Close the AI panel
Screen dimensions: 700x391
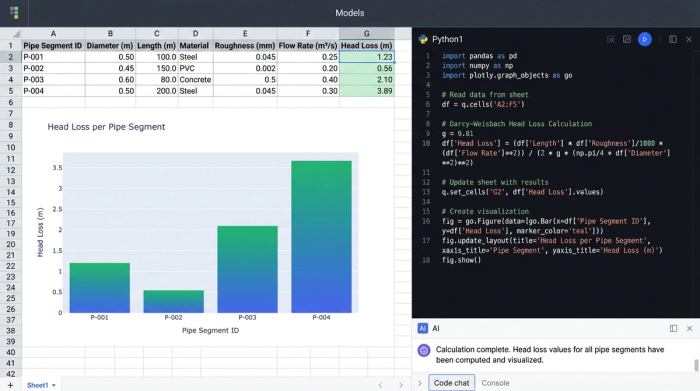point(689,329)
